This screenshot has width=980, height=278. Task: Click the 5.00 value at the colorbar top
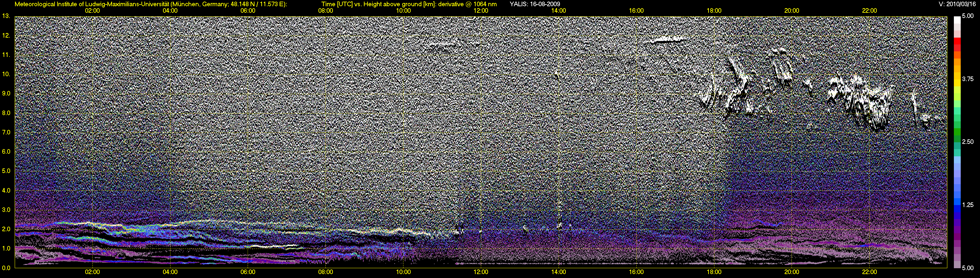pyautogui.click(x=968, y=16)
